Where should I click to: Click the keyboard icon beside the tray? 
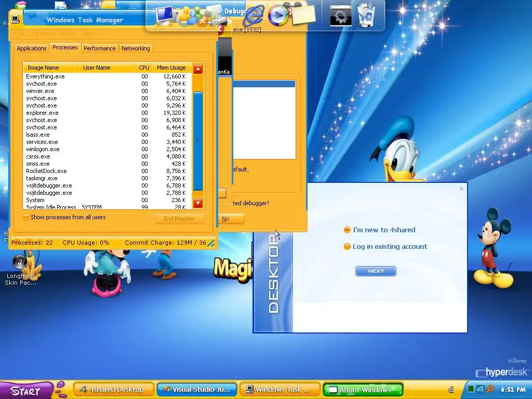pyautogui.click(x=451, y=390)
